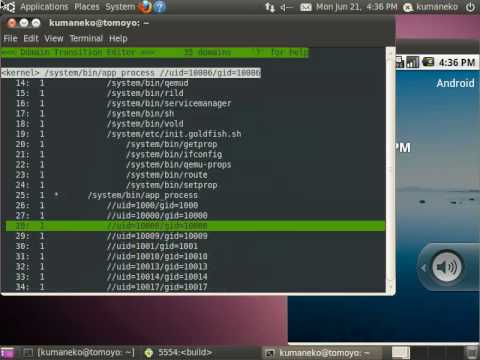Maximize the kumaneko@tomoyo terminal window
480x360 pixels.
36,23
